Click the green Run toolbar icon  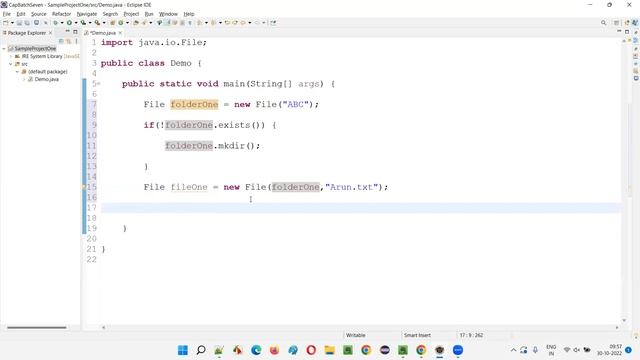pyautogui.click(x=69, y=23)
